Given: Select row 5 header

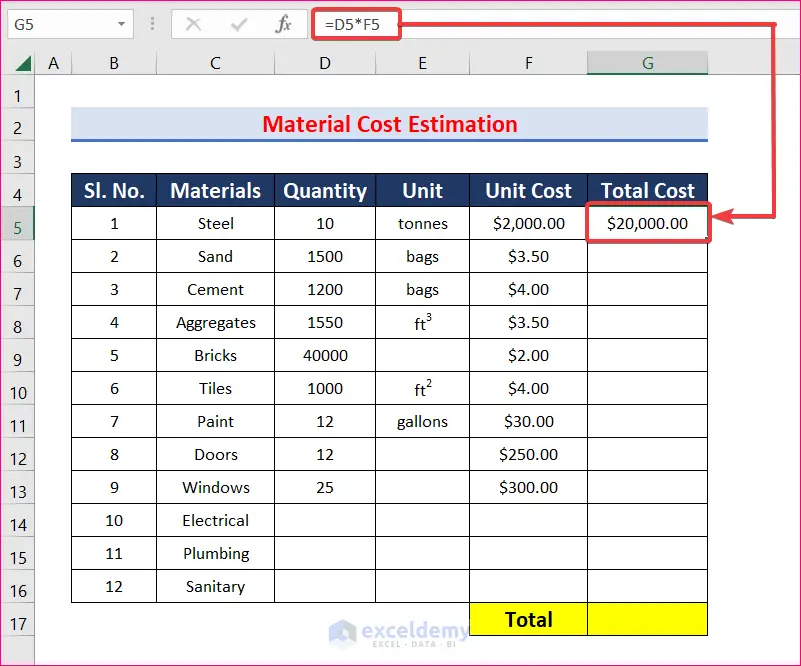Looking at the screenshot, I should 17,224.
